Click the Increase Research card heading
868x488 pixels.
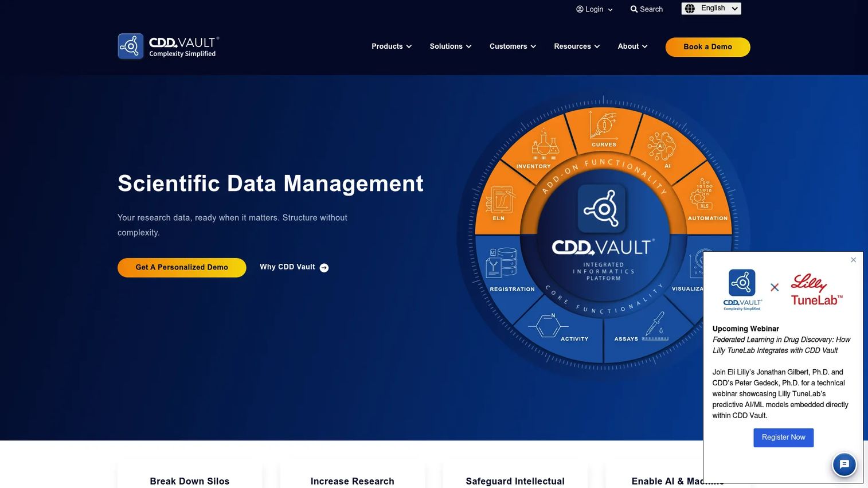point(353,481)
